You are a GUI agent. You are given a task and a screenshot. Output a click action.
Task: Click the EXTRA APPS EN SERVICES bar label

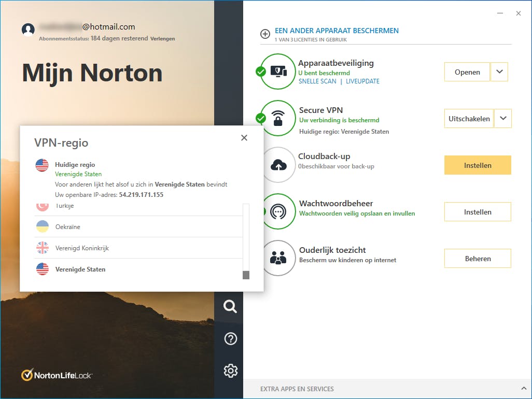click(x=297, y=389)
